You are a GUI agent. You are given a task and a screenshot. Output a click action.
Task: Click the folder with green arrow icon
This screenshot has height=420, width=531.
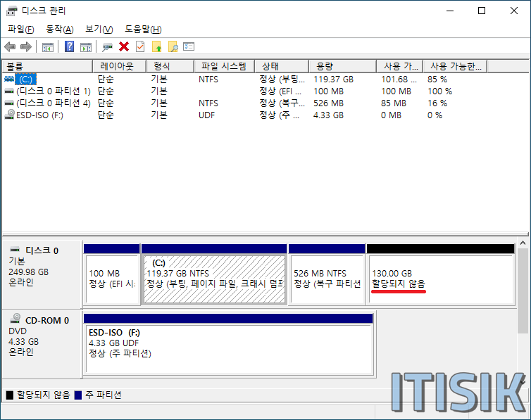click(157, 46)
